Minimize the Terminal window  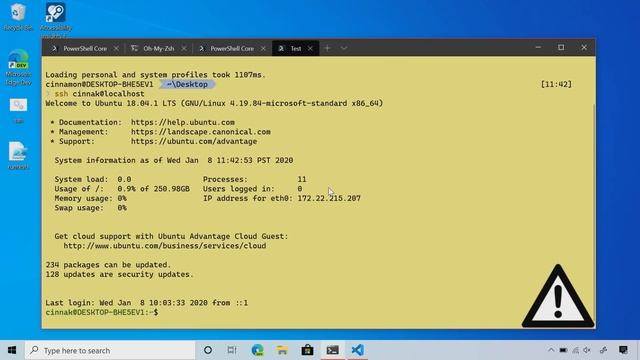[538, 48]
